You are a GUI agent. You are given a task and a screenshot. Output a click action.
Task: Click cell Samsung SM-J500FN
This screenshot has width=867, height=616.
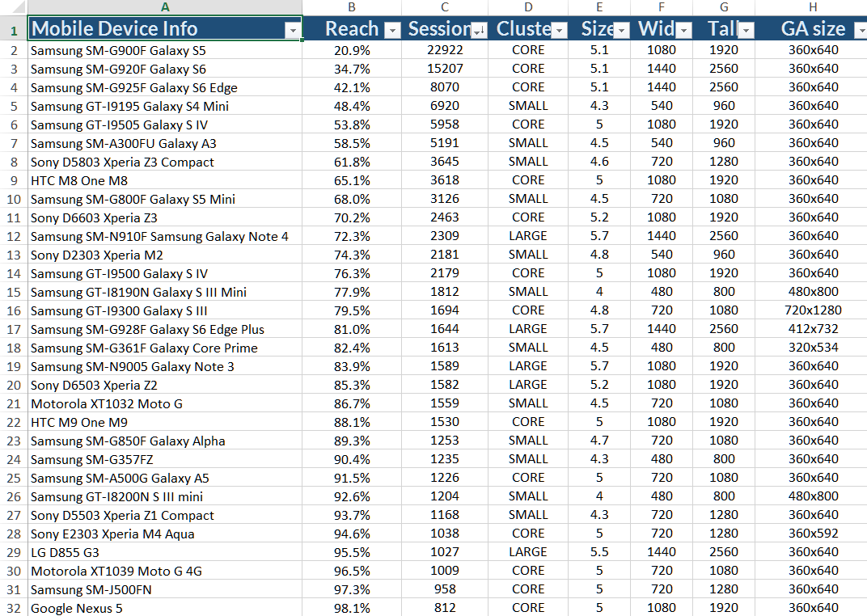(165, 589)
